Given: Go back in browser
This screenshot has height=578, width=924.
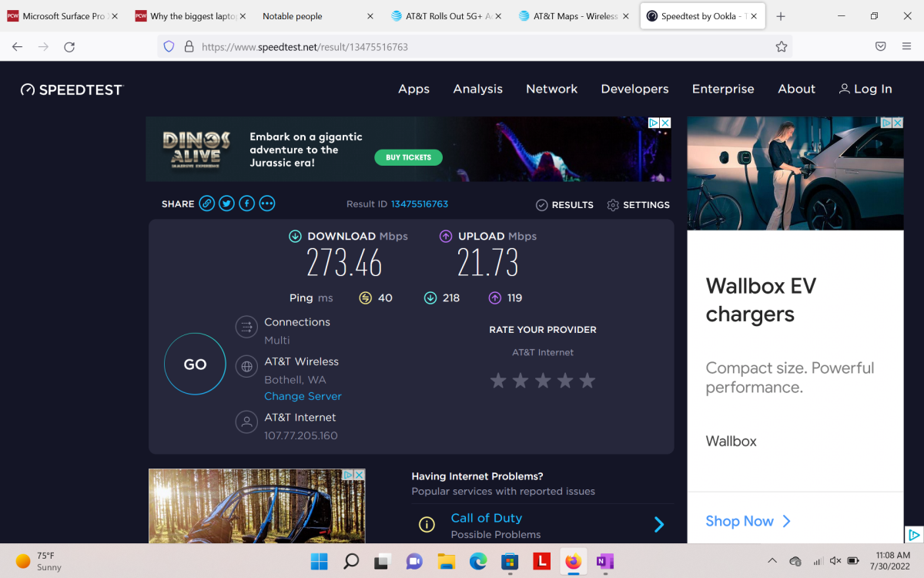Looking at the screenshot, I should click(x=17, y=47).
